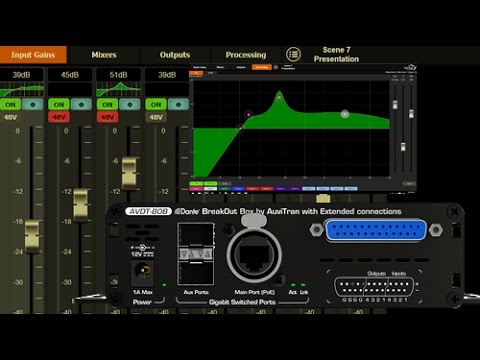
Task: Grab the 51dB channel fader knob
Action: point(129,173)
